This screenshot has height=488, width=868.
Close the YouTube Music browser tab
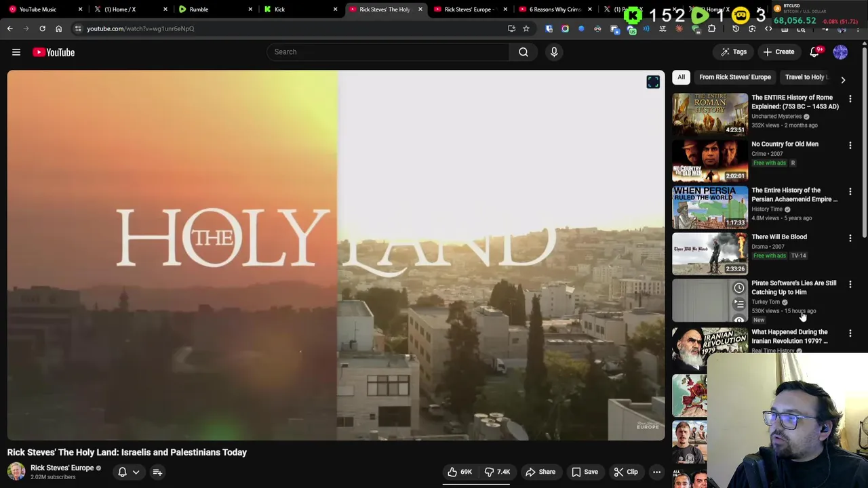(81, 9)
